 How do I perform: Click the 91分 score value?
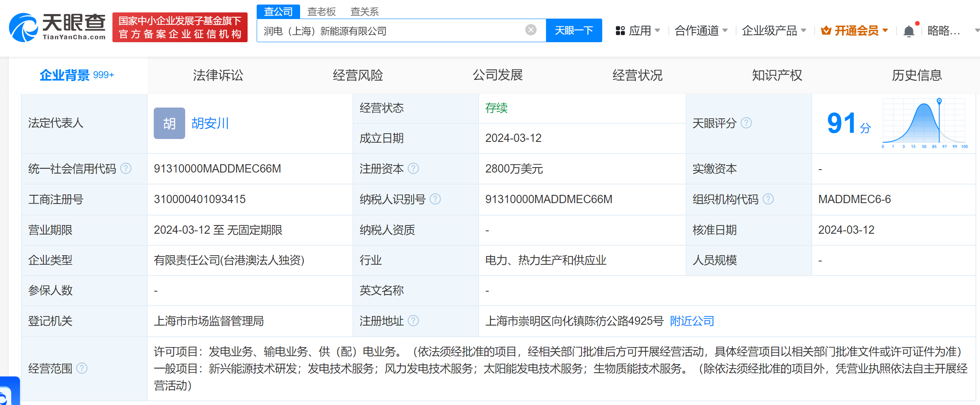click(849, 123)
